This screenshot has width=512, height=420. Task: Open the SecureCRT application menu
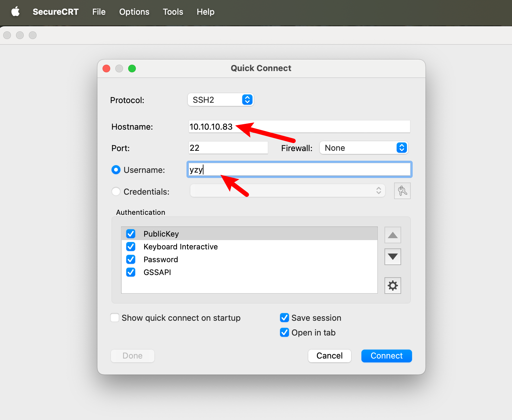pyautogui.click(x=55, y=12)
